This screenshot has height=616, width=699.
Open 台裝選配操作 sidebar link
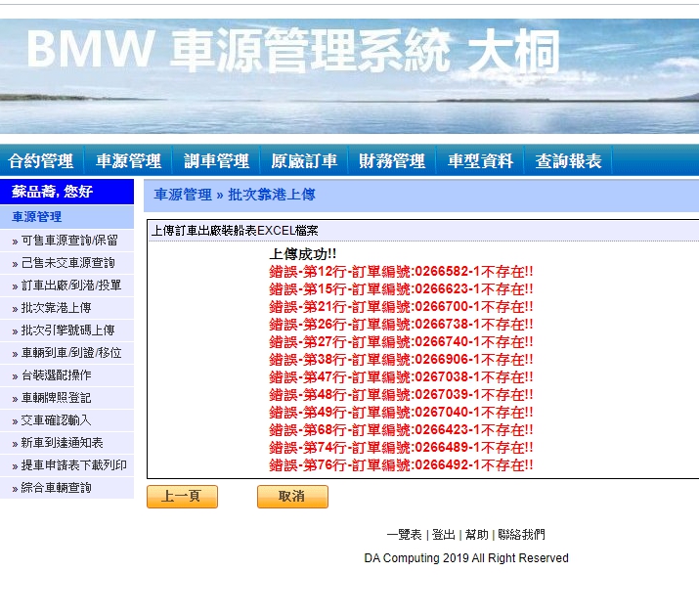pyautogui.click(x=56, y=375)
